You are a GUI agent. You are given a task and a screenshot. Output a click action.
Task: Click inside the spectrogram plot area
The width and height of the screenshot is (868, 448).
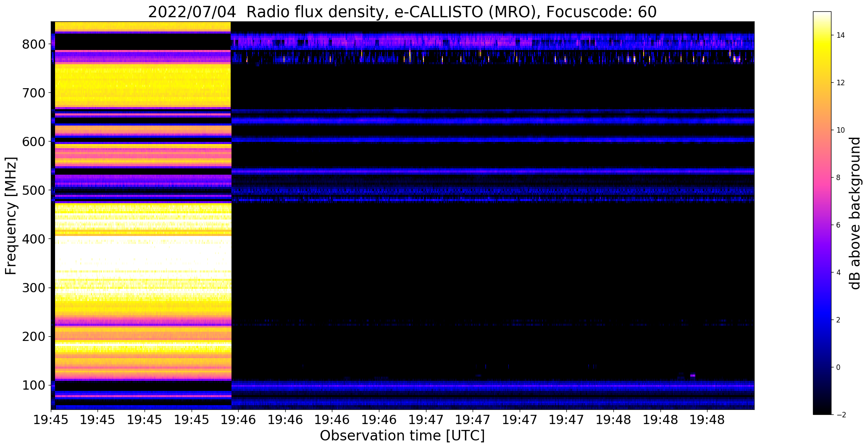[x=402, y=215]
